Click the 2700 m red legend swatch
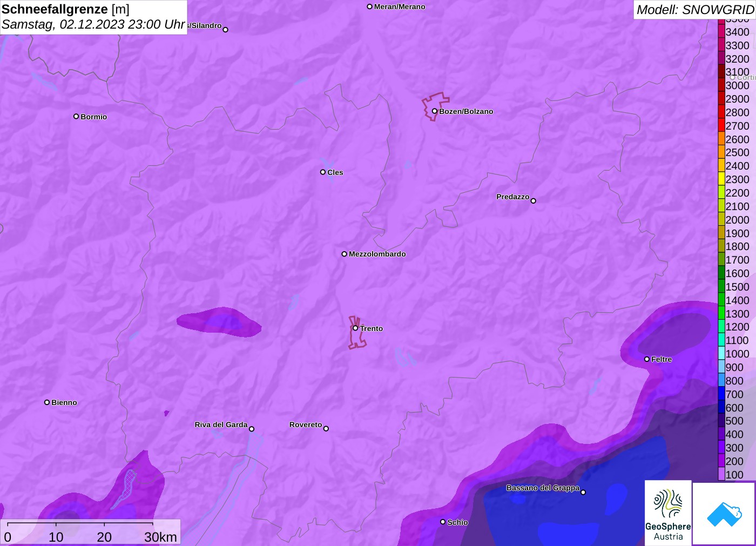Image resolution: width=756 pixels, height=546 pixels. (x=721, y=125)
